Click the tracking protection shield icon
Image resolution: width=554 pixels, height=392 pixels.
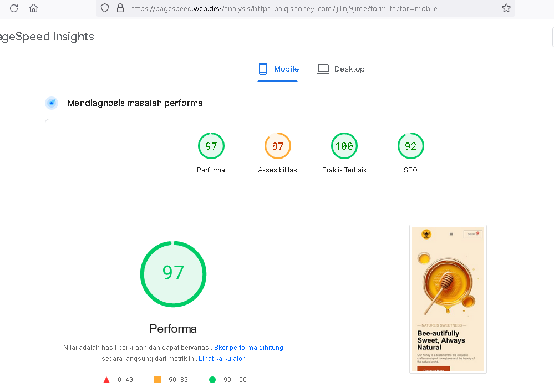[105, 8]
